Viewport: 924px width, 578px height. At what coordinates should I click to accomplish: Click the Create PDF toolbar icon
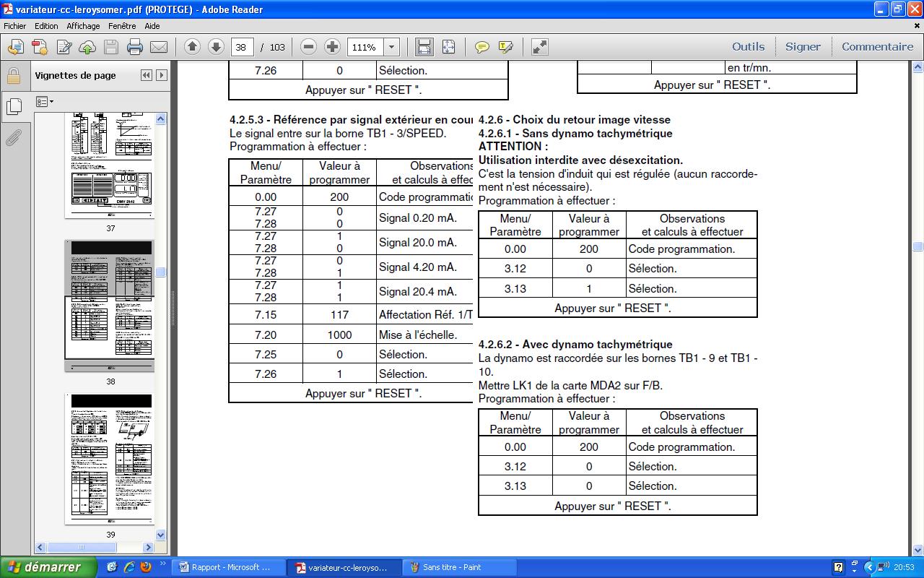click(x=40, y=48)
